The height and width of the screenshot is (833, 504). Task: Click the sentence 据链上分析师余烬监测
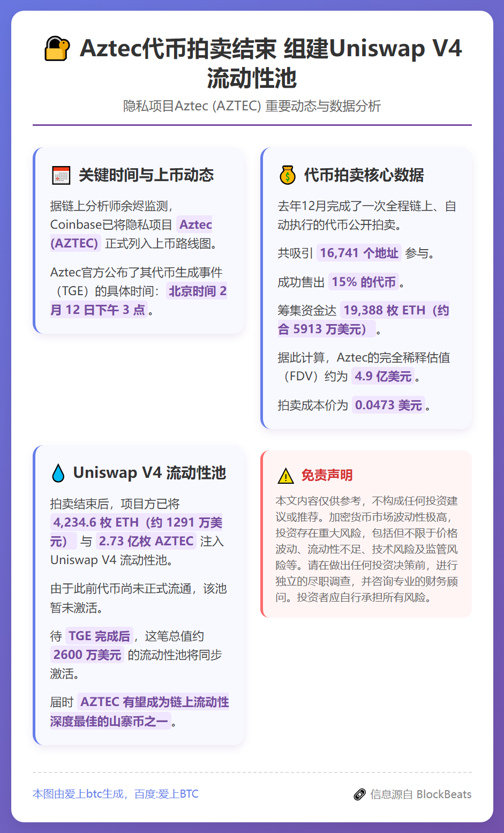(x=111, y=206)
